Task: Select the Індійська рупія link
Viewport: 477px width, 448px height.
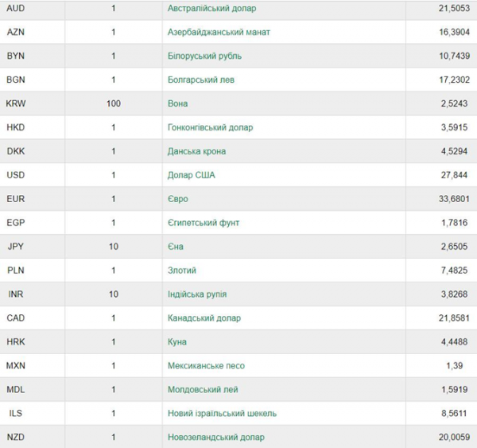Action: pos(197,294)
